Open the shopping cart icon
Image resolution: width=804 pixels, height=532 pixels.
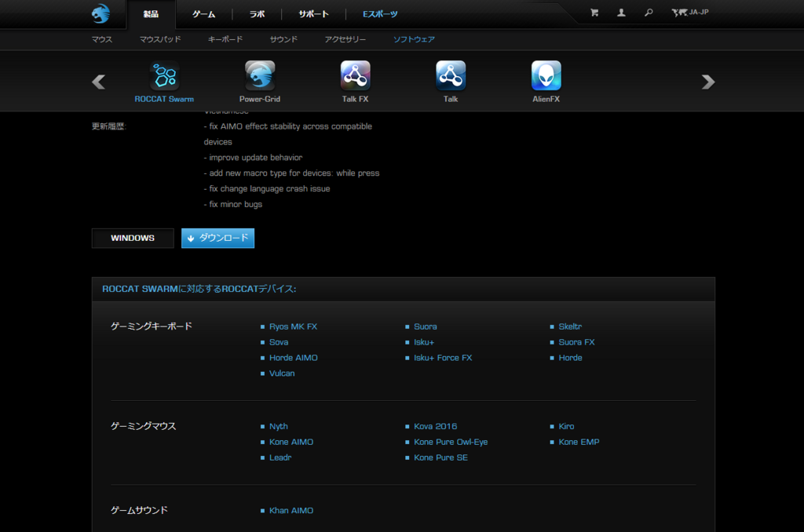(594, 13)
